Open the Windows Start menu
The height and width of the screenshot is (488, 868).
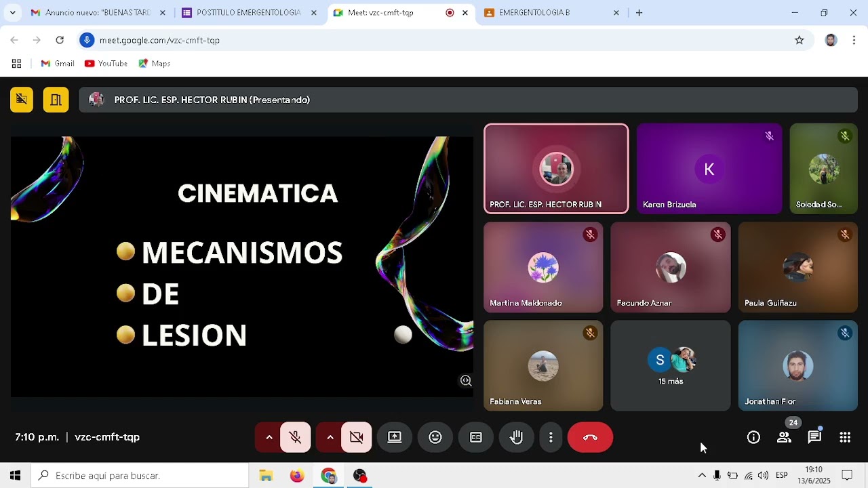coord(15,476)
